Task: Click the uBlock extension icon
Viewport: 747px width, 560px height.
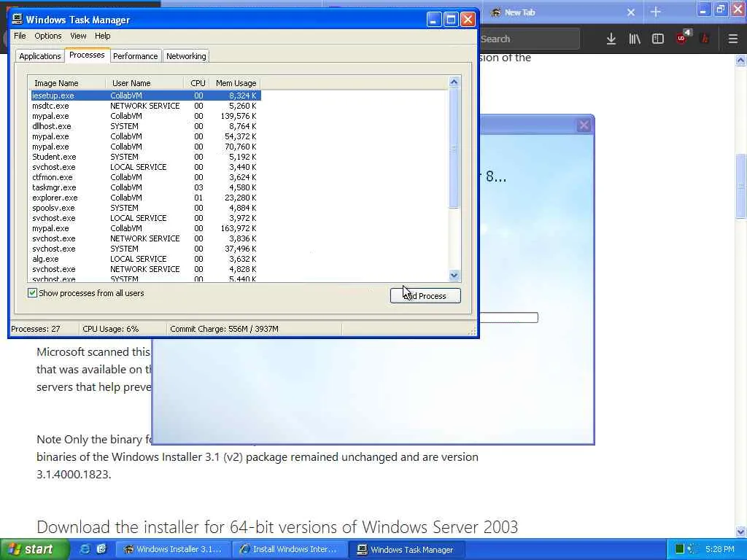Action: coord(682,38)
